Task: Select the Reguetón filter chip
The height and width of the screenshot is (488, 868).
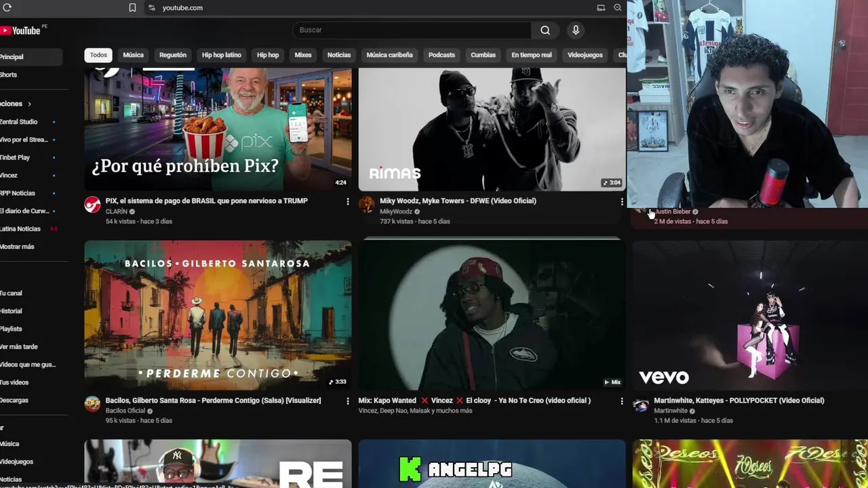Action: tap(173, 55)
